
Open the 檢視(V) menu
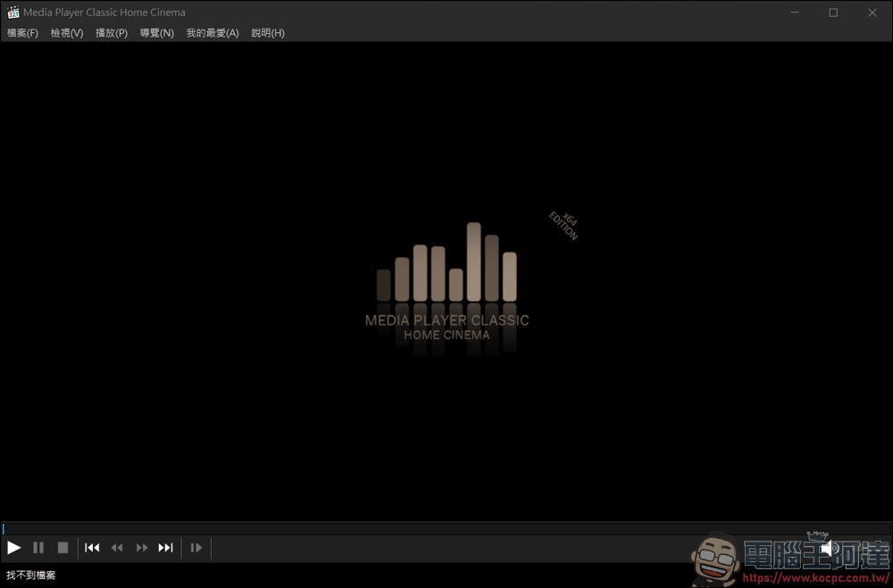[67, 33]
